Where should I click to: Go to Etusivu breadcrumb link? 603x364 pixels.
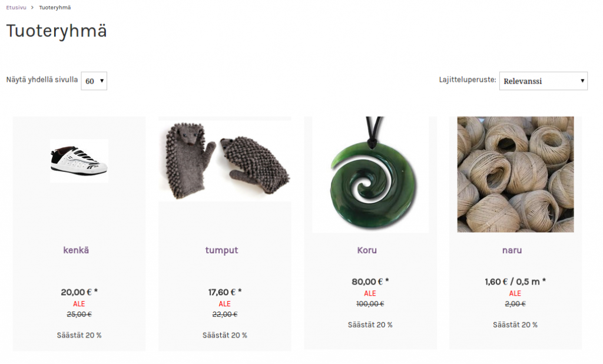(x=16, y=7)
